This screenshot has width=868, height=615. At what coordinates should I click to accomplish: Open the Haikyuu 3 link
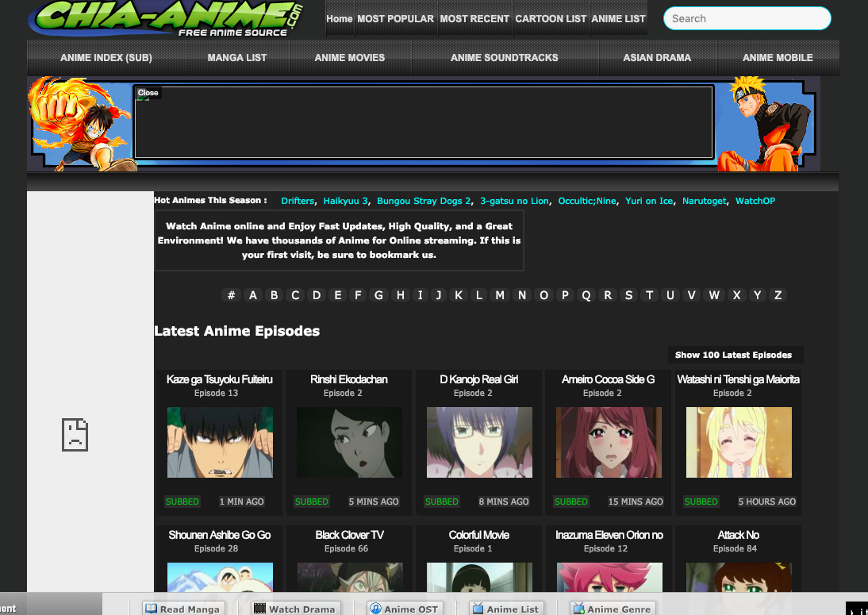(345, 201)
